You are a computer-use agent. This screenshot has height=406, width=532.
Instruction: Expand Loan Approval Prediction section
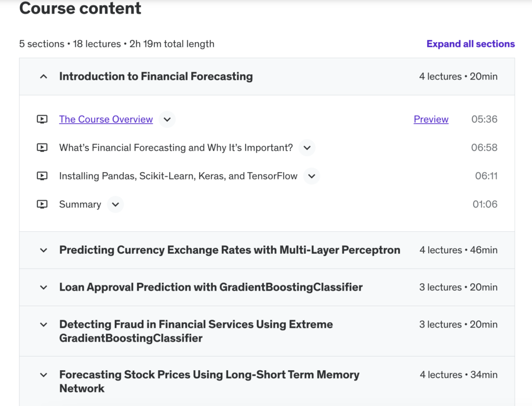[44, 287]
